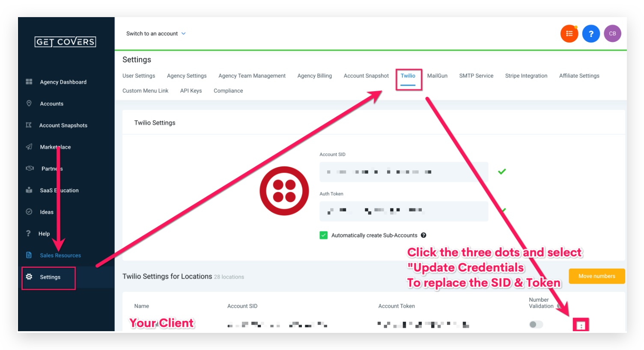Click the Auth Token input field
The width and height of the screenshot is (644, 350).
[x=404, y=211]
